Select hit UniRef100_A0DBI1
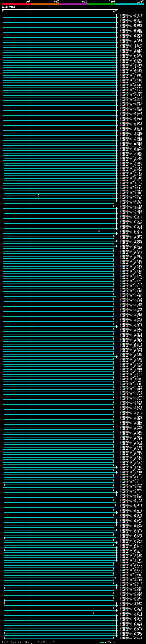 131,548
